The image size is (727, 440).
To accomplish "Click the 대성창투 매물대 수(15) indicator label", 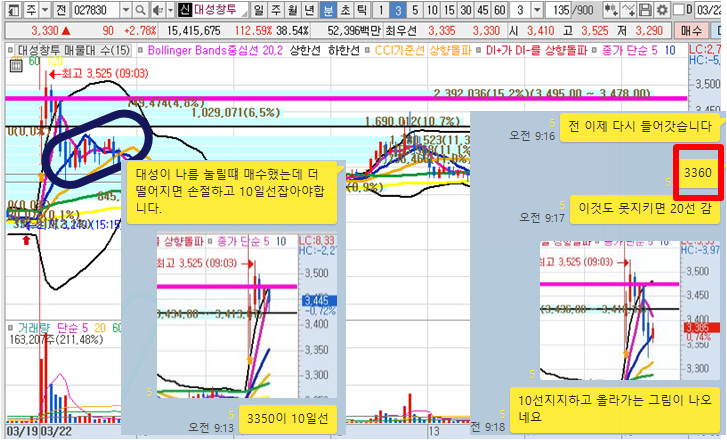I will (x=74, y=49).
